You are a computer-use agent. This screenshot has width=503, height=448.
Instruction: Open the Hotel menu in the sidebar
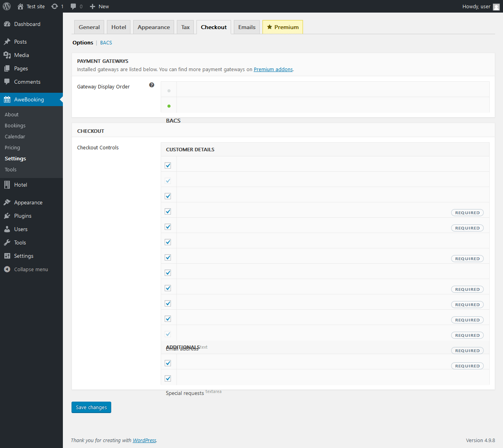20,185
